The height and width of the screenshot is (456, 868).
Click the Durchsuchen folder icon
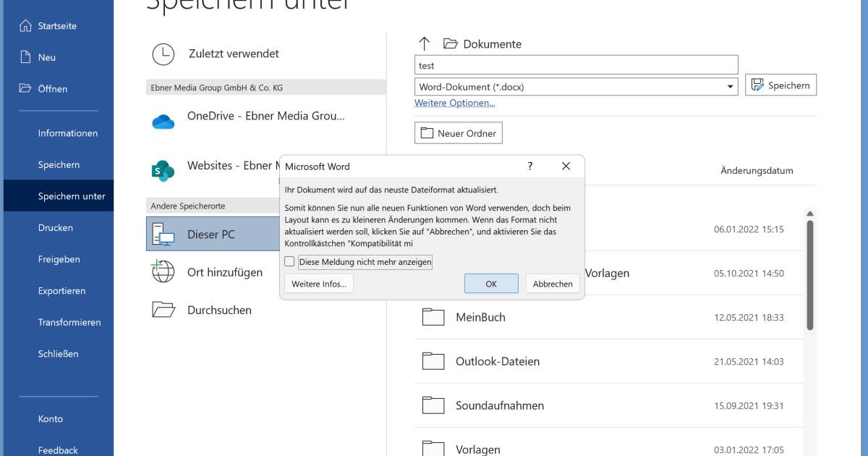click(x=163, y=310)
